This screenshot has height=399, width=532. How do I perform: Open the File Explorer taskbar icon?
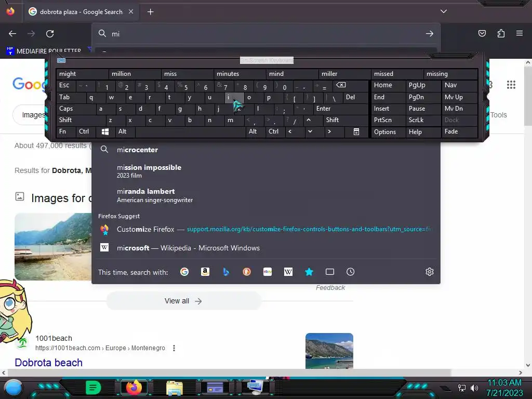[175, 388]
